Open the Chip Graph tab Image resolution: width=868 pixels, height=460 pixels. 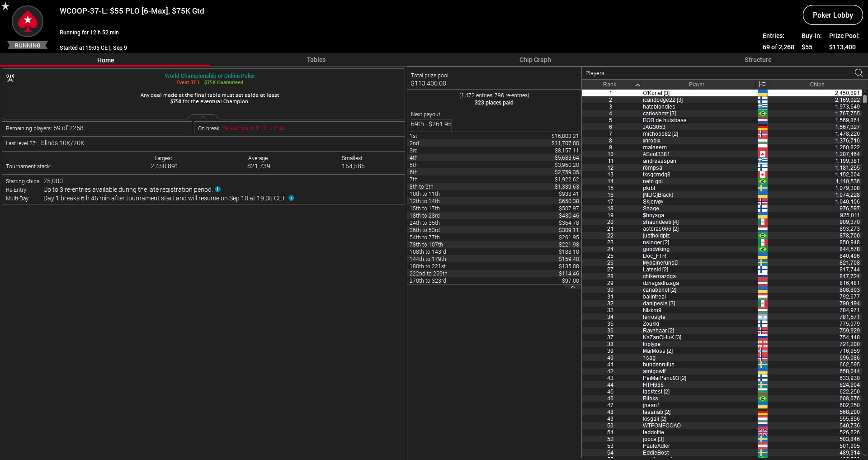pyautogui.click(x=535, y=60)
